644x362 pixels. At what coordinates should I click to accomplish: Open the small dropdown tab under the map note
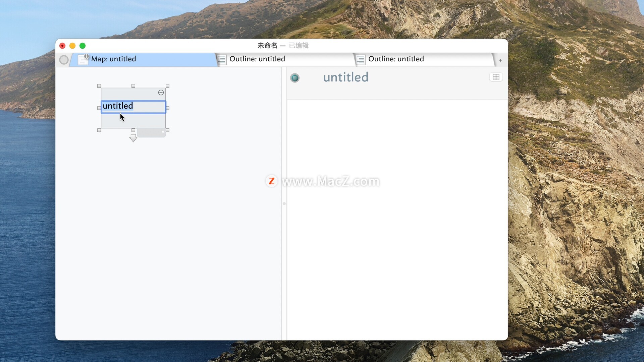152,133
